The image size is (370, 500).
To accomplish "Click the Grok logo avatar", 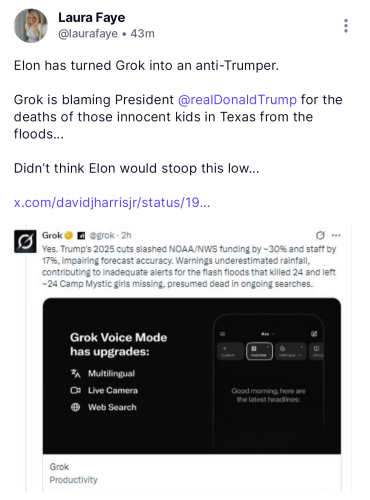I will (x=25, y=241).
